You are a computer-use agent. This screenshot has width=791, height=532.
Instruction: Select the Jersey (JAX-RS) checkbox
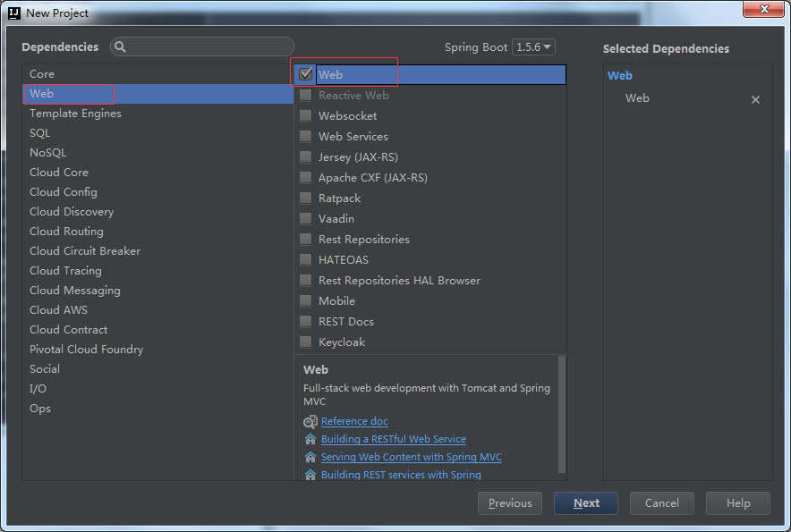pos(306,156)
